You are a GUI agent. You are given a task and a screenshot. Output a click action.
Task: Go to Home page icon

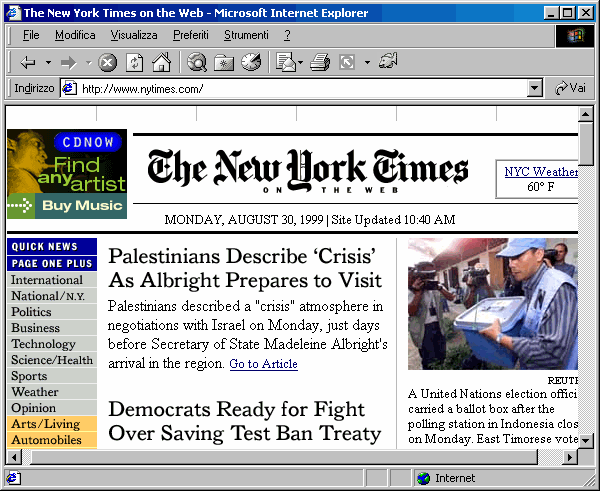[160, 62]
